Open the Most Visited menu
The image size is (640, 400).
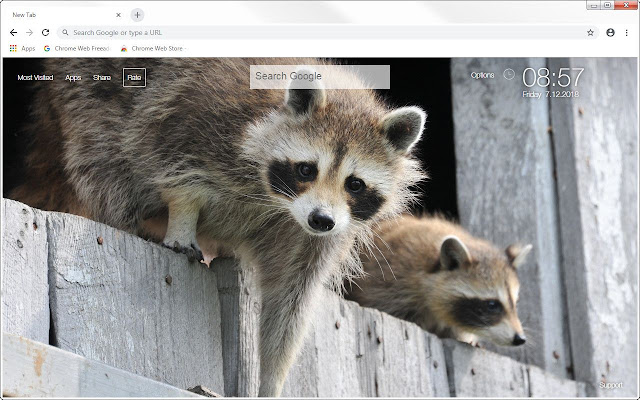tap(36, 78)
